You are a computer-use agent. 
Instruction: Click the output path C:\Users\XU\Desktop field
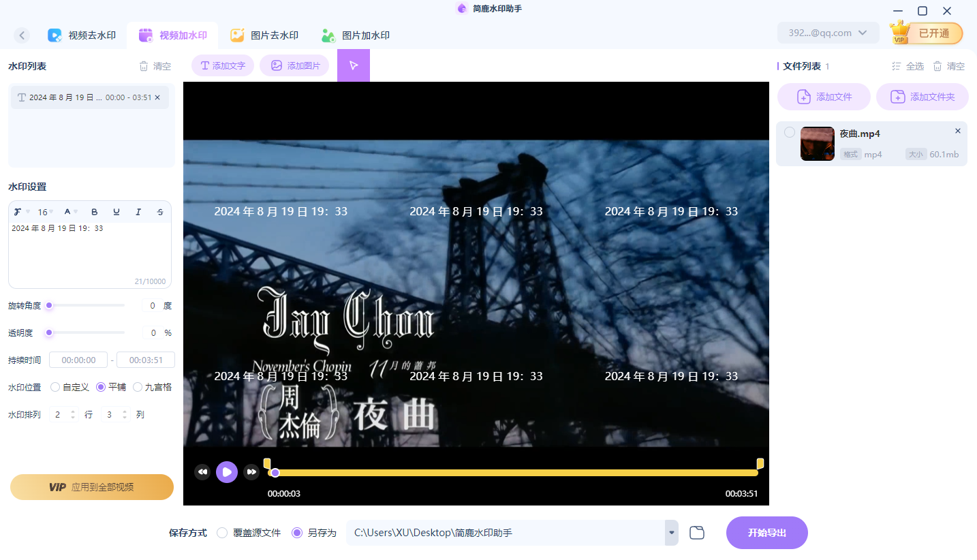[506, 533]
